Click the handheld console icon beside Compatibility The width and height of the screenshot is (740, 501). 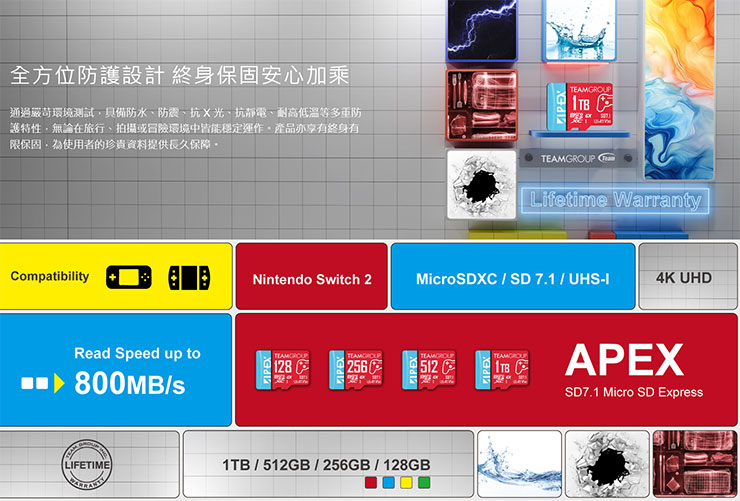[x=129, y=277]
